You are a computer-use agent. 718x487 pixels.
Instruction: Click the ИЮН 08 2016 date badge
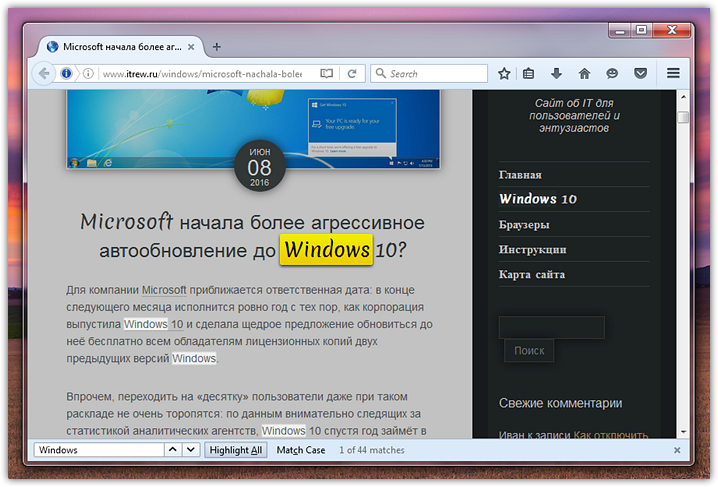pyautogui.click(x=260, y=166)
